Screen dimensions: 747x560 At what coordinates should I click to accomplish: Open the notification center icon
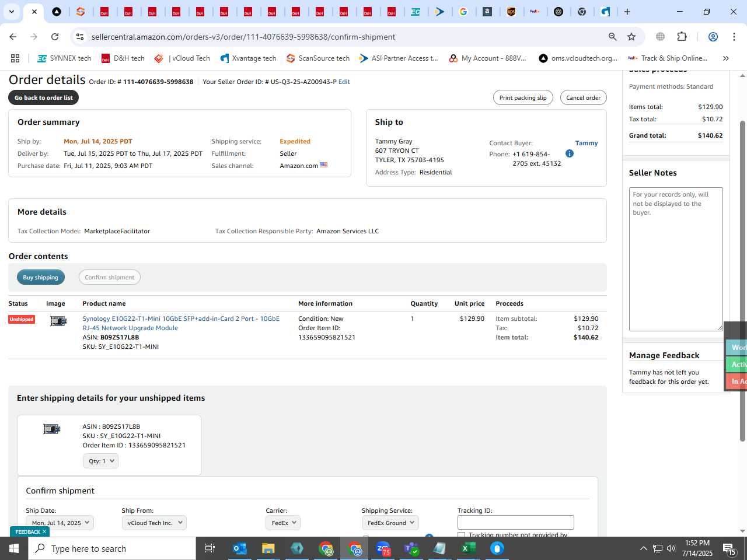729,548
